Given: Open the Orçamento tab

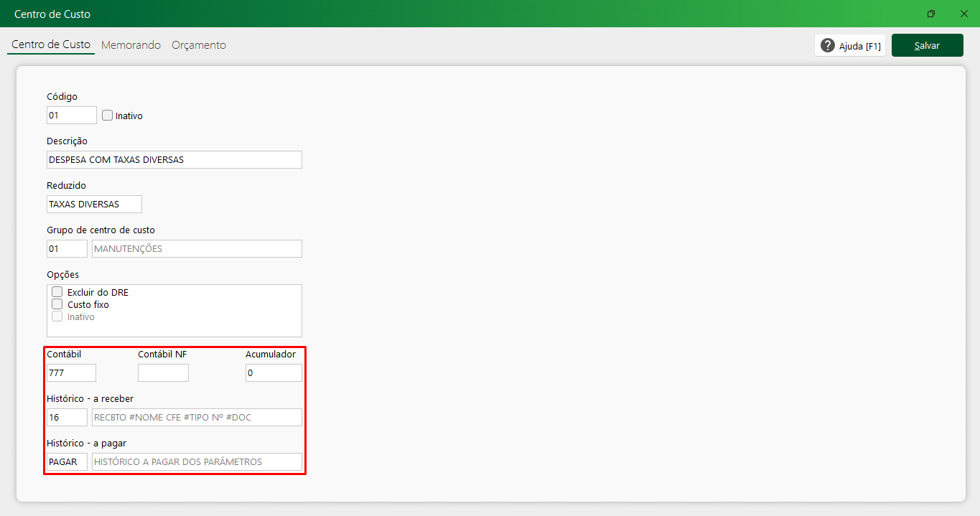Looking at the screenshot, I should tap(199, 45).
